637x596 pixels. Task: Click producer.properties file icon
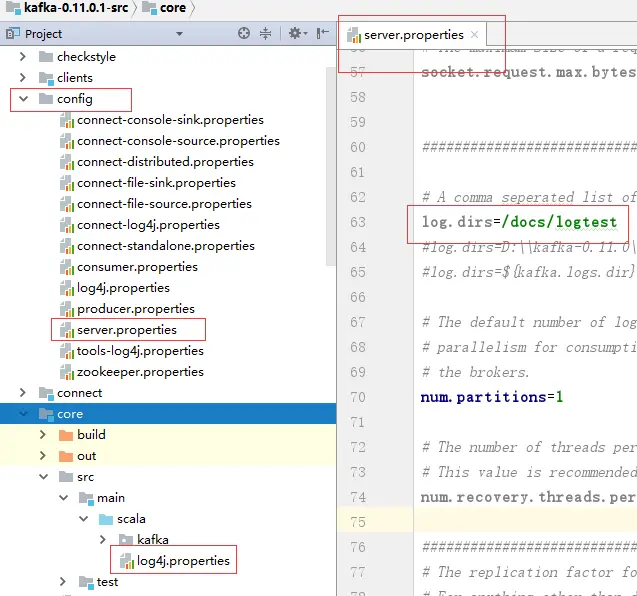click(67, 309)
